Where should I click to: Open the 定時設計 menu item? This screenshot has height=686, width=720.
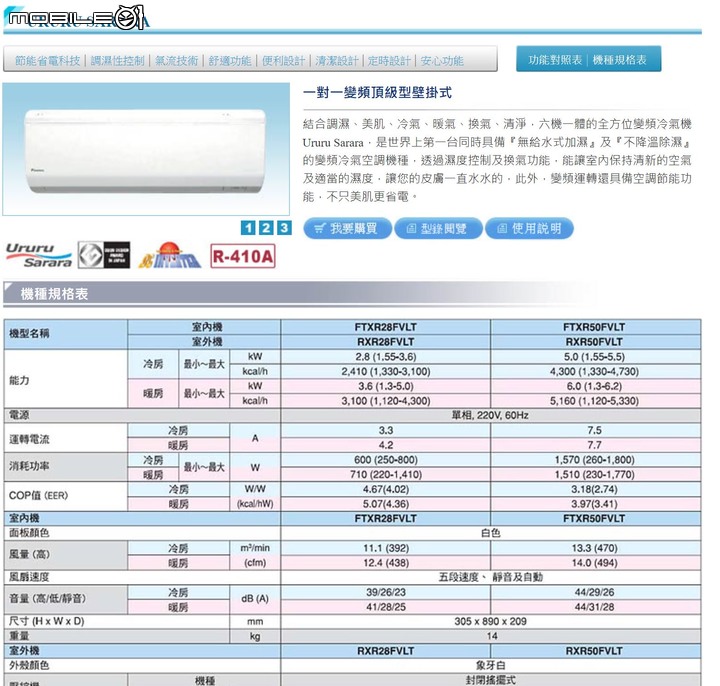(x=389, y=60)
